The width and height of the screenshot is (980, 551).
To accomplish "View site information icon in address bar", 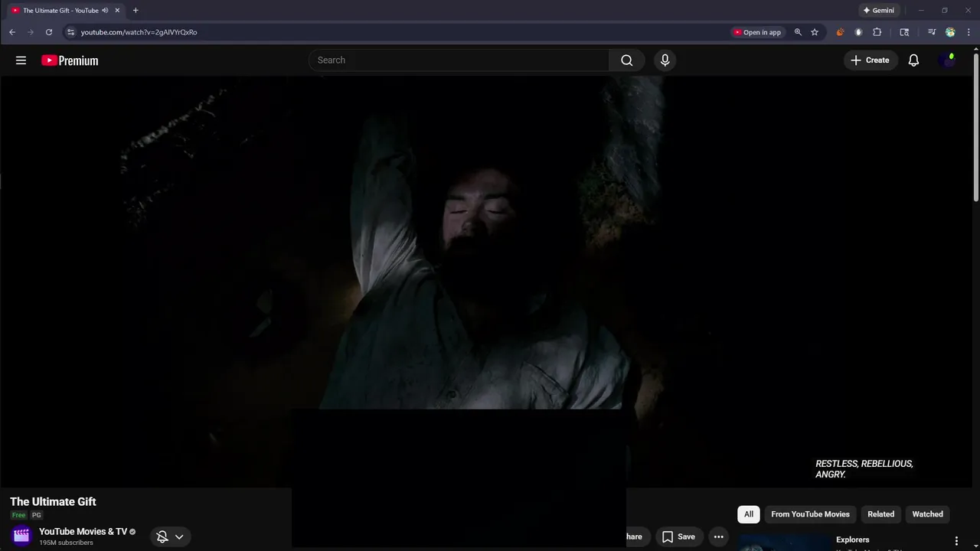I will coord(70,32).
